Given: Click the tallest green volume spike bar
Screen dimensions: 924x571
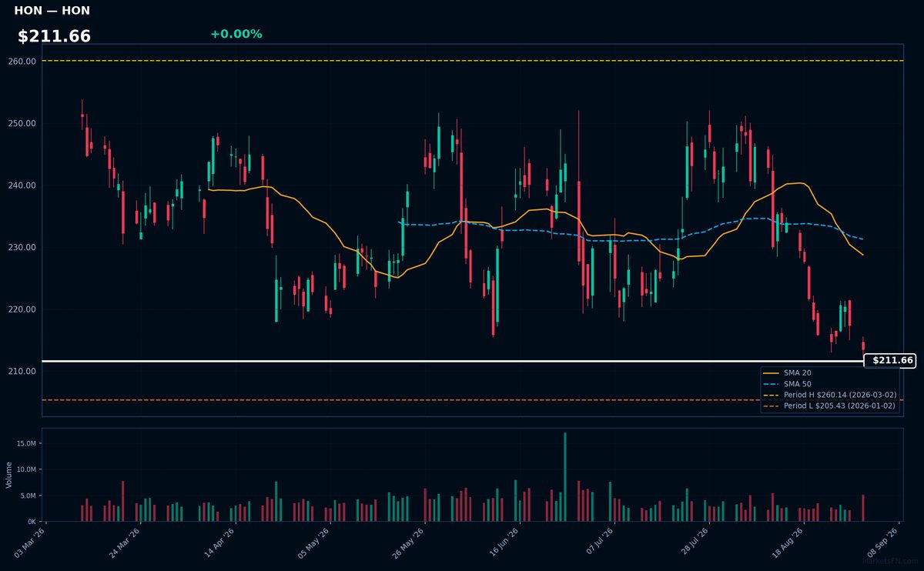Looking at the screenshot, I should click(x=565, y=477).
